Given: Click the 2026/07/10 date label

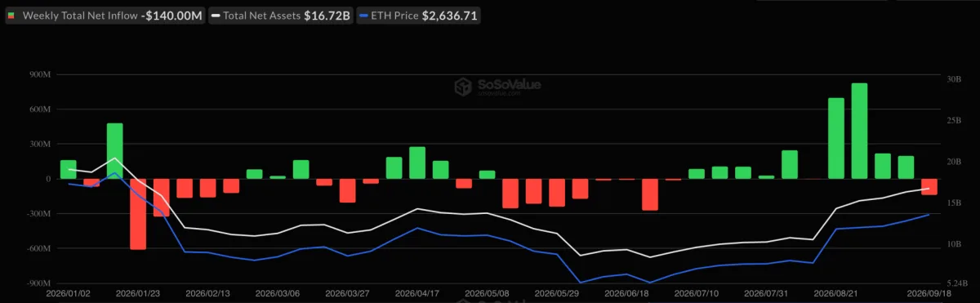Looking at the screenshot, I should (x=697, y=292).
